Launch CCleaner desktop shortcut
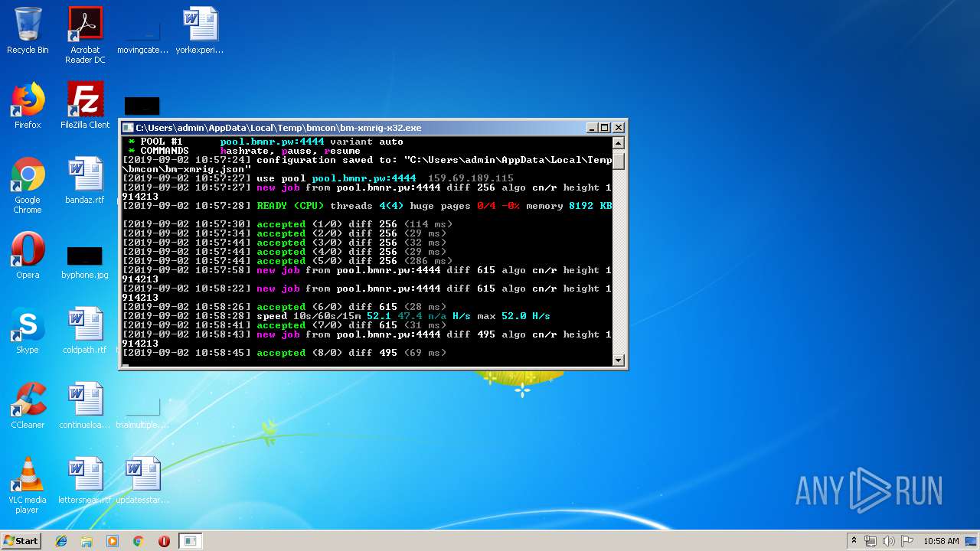 (x=28, y=406)
